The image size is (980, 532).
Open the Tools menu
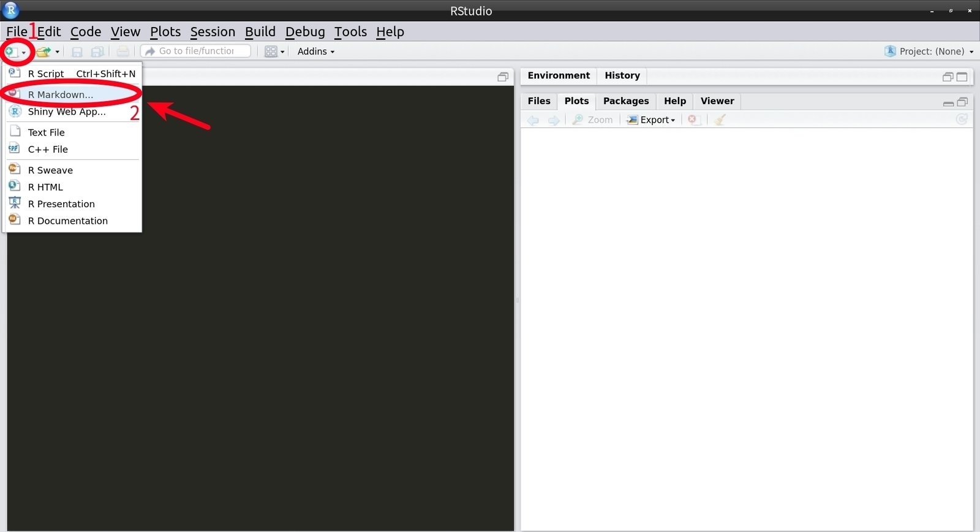click(x=350, y=32)
